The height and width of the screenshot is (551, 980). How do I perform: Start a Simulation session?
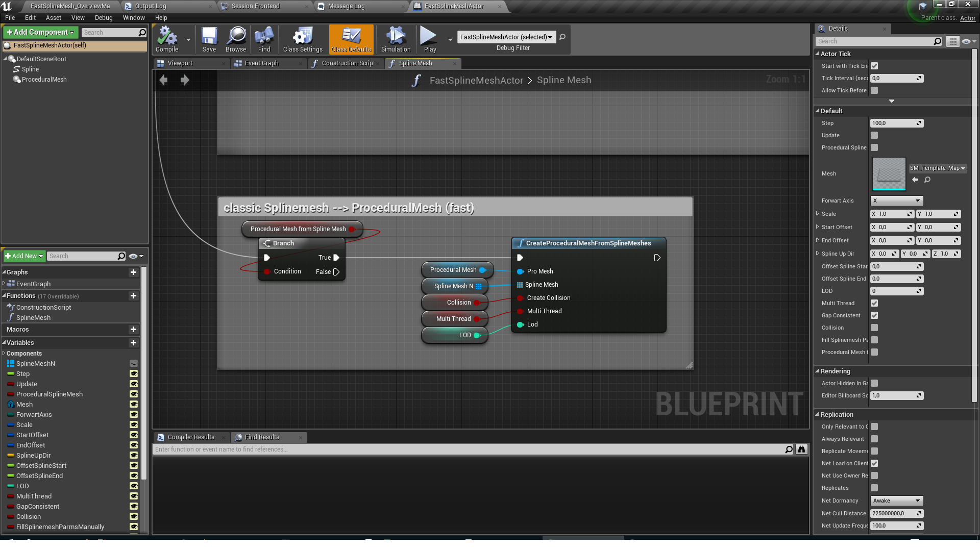pyautogui.click(x=396, y=38)
